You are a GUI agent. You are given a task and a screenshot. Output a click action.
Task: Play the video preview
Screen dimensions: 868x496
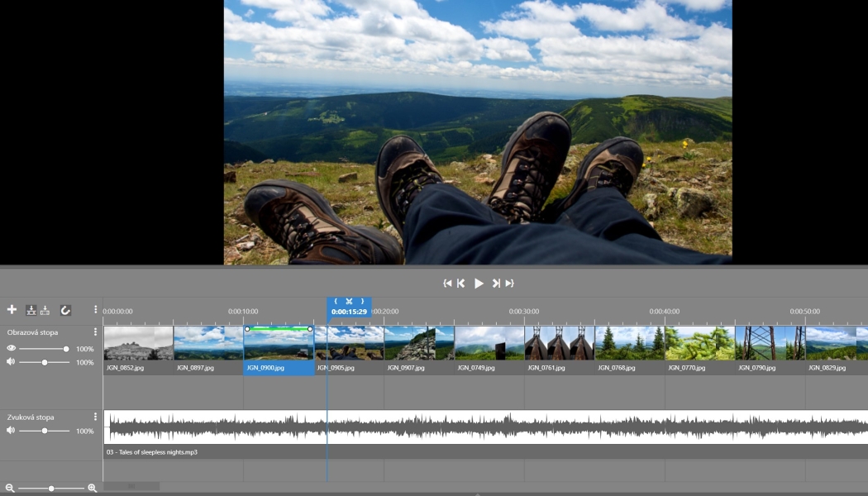pyautogui.click(x=479, y=284)
